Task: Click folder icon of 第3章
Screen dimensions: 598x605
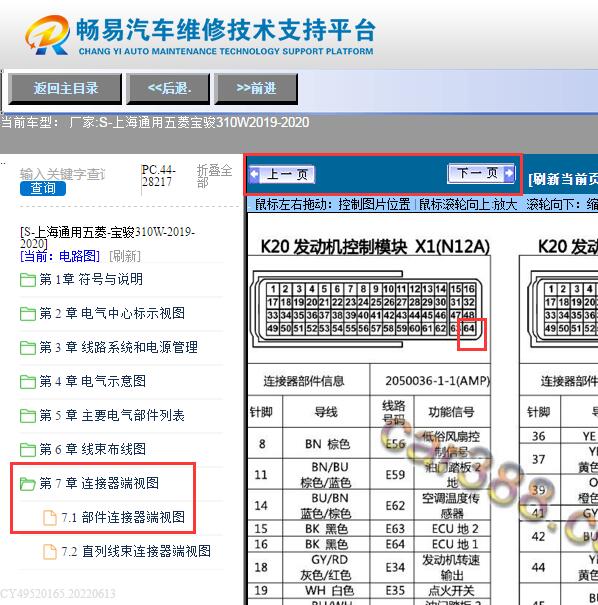Action: coord(28,348)
